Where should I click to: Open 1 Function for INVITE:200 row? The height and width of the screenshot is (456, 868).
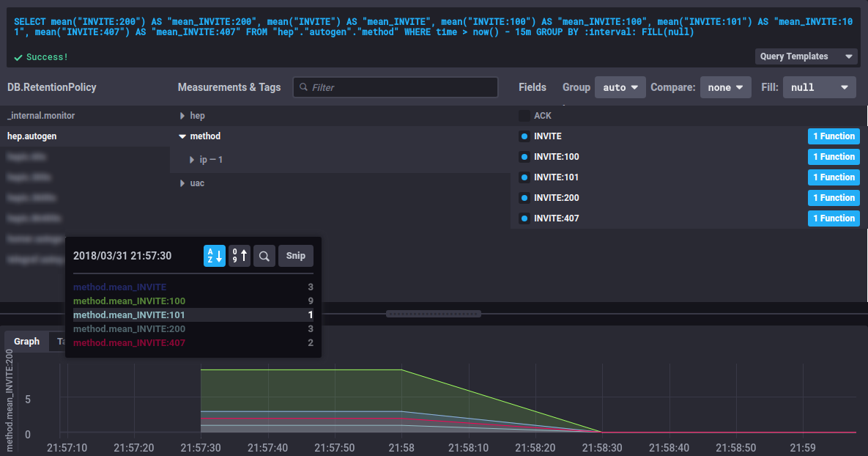(834, 198)
